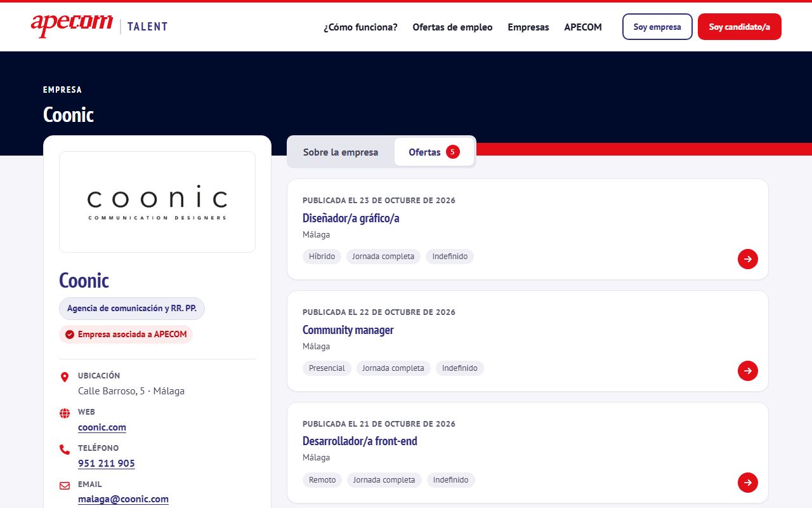Open Diseñador/a gráfico/a offer arrow button
Screen dimensions: 812x508
748,259
